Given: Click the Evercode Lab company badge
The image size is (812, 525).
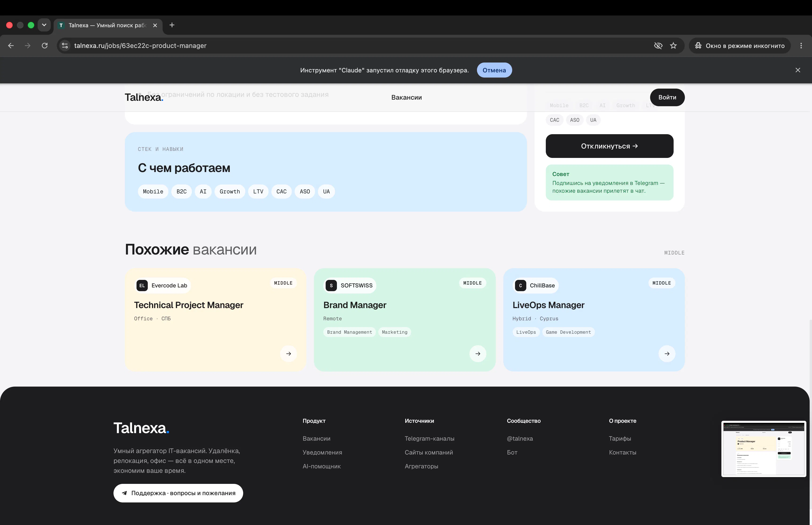Looking at the screenshot, I should click(x=163, y=285).
